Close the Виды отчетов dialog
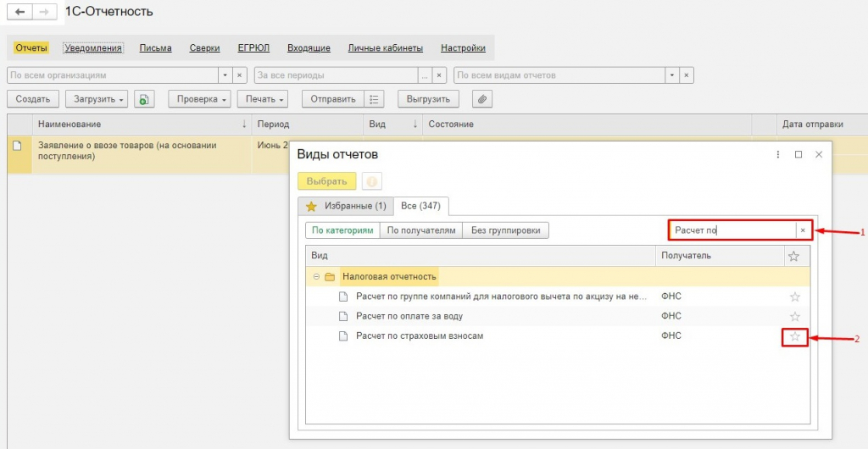868x449 pixels. tap(819, 155)
